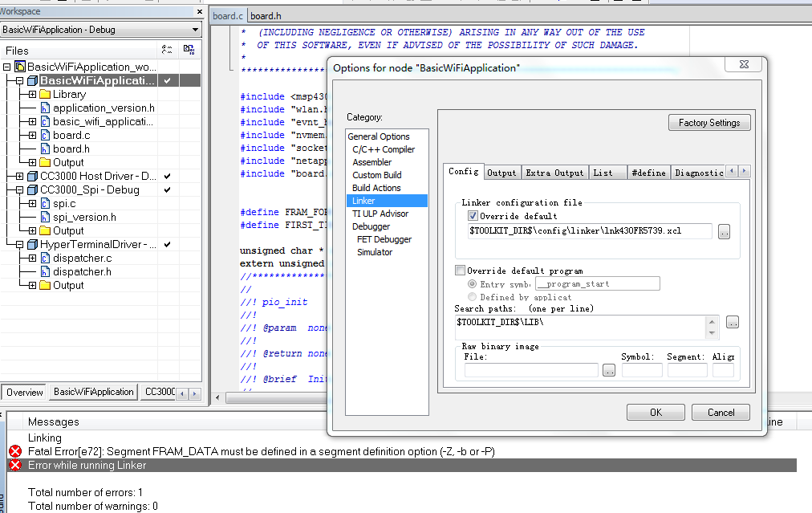Viewport: 812px width, 513px height.
Task: Click the Files column options icon
Action: click(167, 50)
